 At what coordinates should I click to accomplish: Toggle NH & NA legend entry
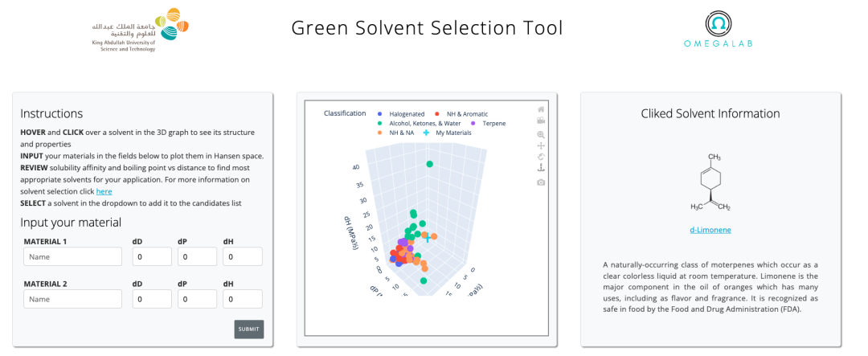tap(397, 133)
